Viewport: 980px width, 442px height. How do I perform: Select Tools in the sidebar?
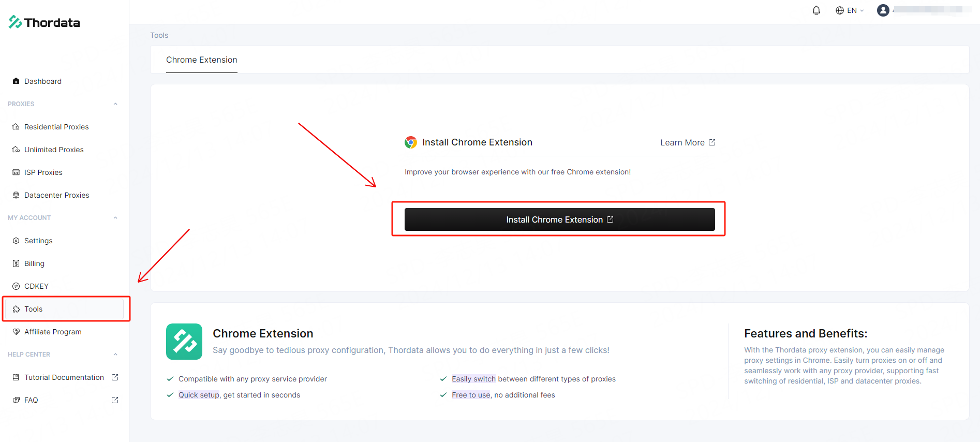pos(64,309)
